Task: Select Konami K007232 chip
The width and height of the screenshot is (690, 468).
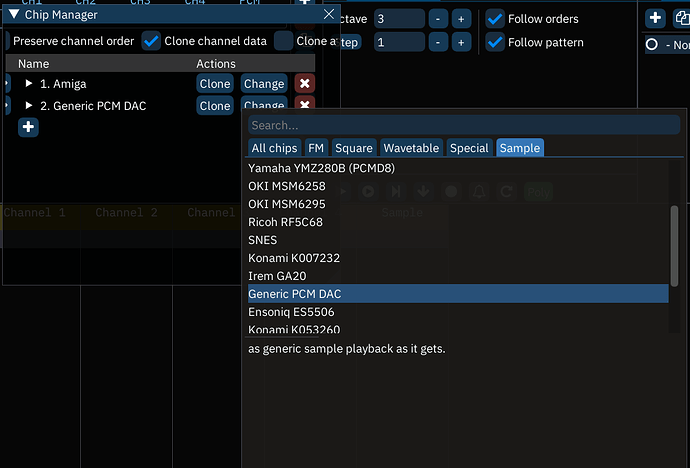Action: pos(458,258)
